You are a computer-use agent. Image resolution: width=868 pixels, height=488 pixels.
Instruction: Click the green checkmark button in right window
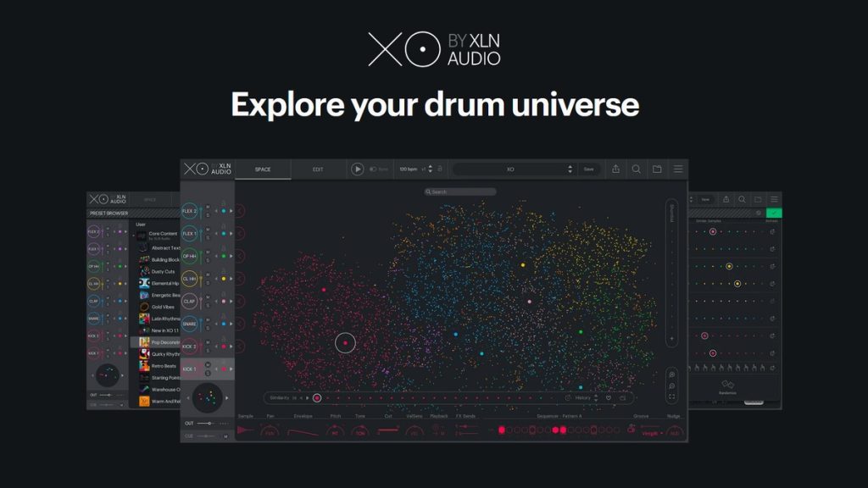[774, 213]
